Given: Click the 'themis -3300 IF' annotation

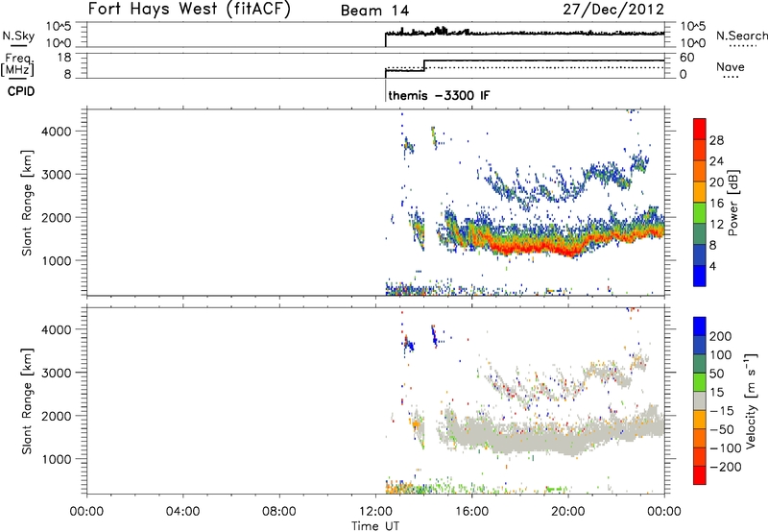Looking at the screenshot, I should click(439, 95).
